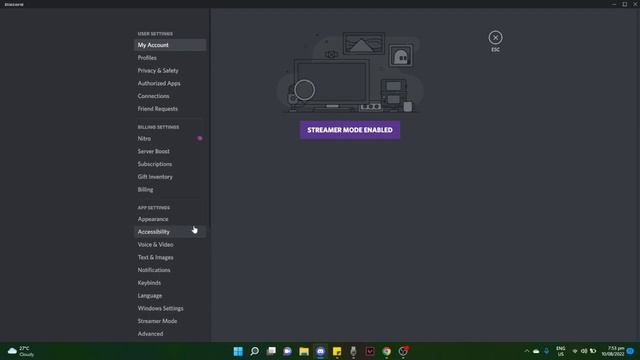Open Notifications settings

coord(170,270)
